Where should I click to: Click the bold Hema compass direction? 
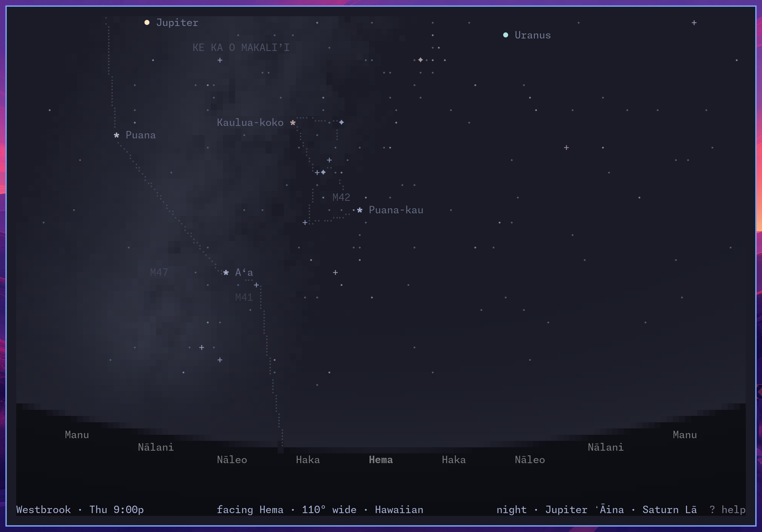pyautogui.click(x=381, y=460)
